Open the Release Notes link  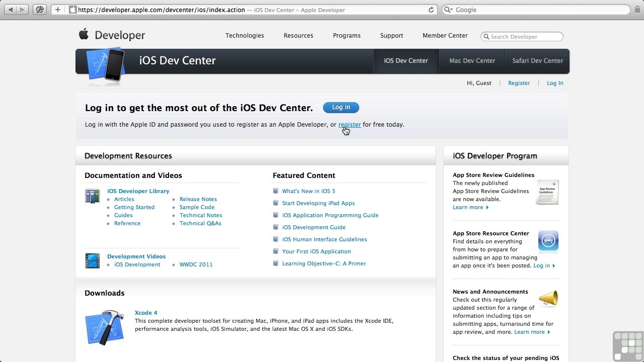coord(198,199)
